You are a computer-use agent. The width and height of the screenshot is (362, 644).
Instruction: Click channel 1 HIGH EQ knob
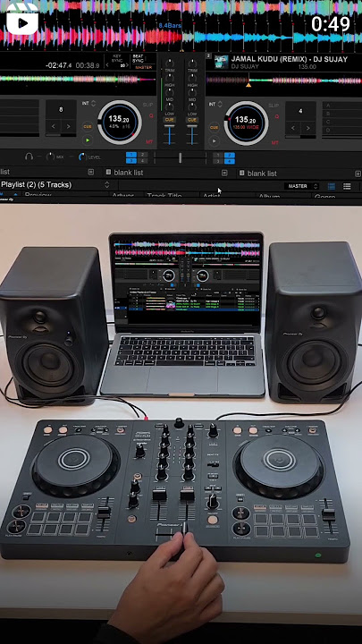(169, 78)
